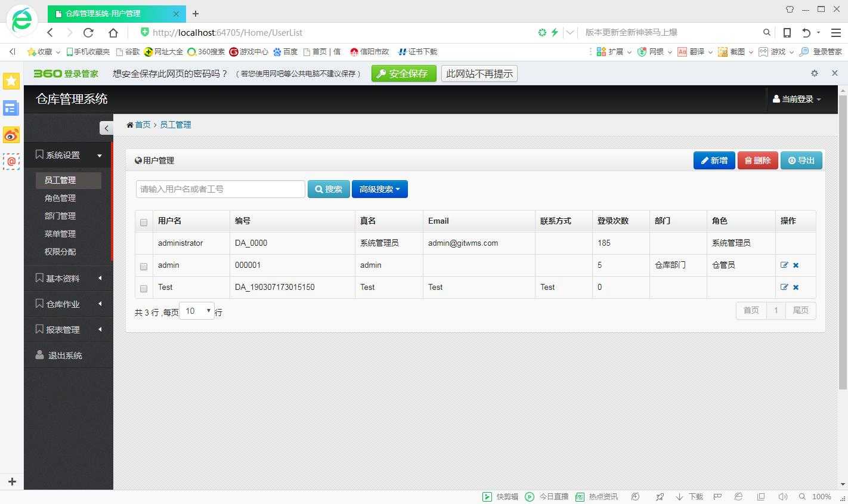Click the undo close-tab icon in the toolbar
Viewport: 848px width, 504px height.
807,32
